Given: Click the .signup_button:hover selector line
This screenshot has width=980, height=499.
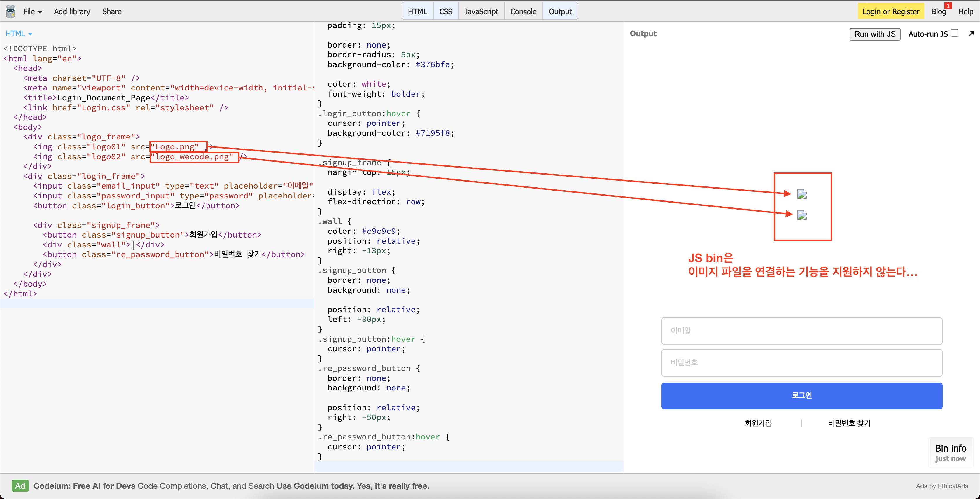Looking at the screenshot, I should click(372, 339).
